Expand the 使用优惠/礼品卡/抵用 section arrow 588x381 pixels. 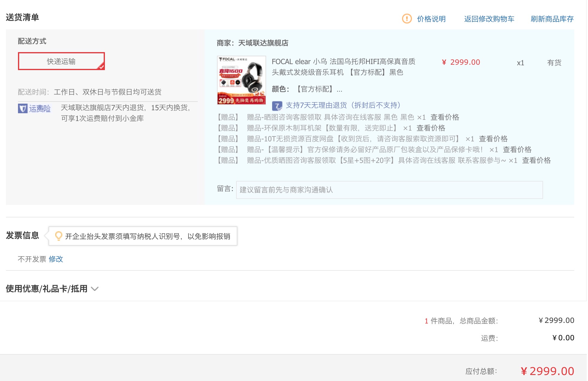tap(95, 289)
